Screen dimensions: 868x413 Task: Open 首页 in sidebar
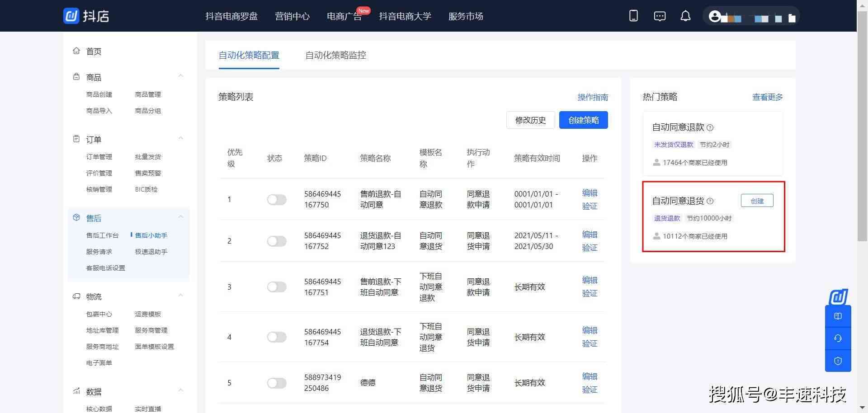click(94, 52)
